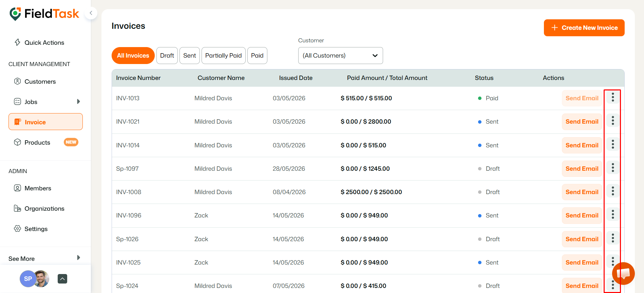Go to the Members page

click(x=38, y=188)
